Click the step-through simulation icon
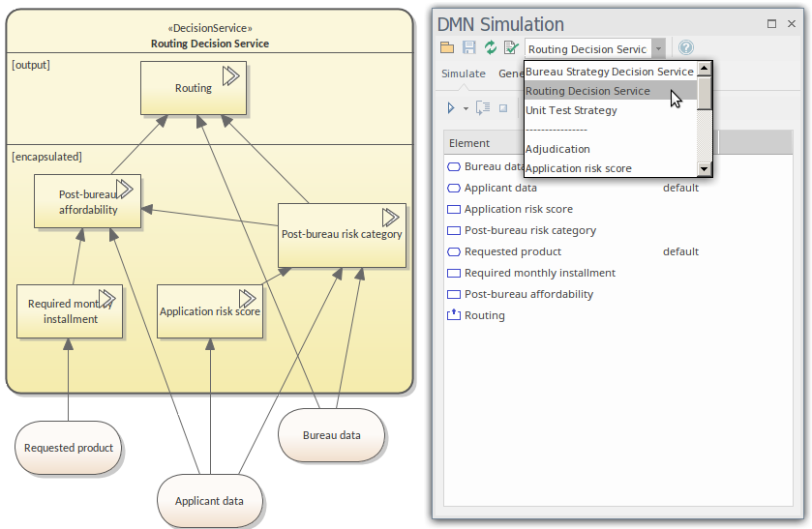The width and height of the screenshot is (812, 529). tap(483, 108)
